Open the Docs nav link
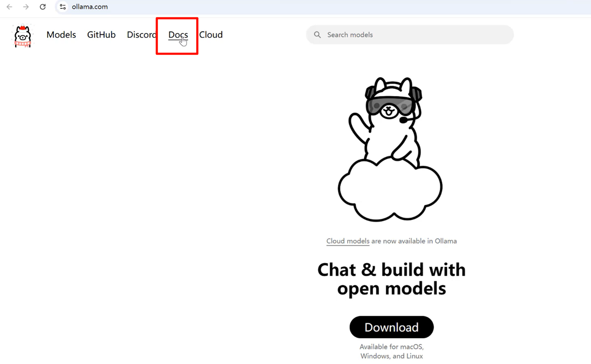The height and width of the screenshot is (364, 591). pyautogui.click(x=178, y=35)
